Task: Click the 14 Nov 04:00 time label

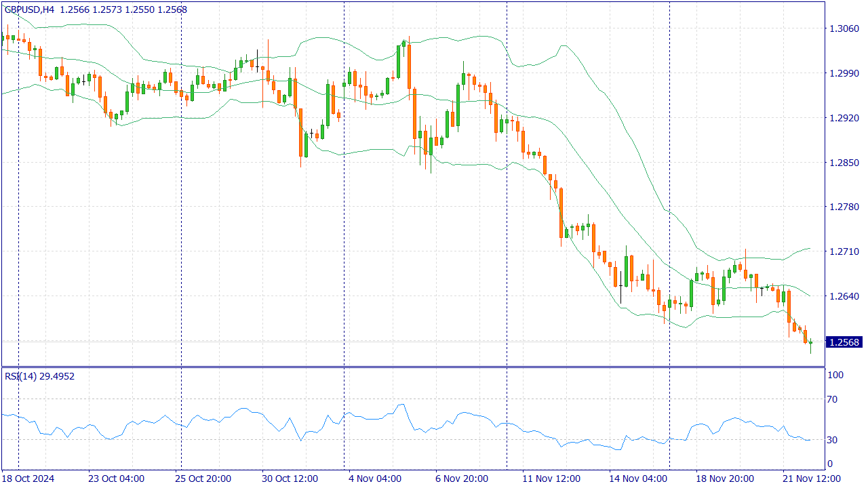Action: 637,479
